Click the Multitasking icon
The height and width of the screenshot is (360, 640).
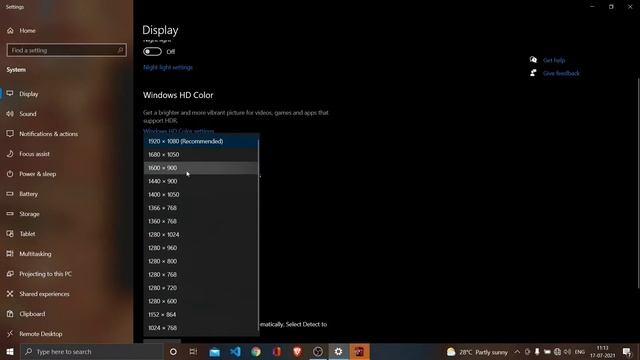click(10, 253)
